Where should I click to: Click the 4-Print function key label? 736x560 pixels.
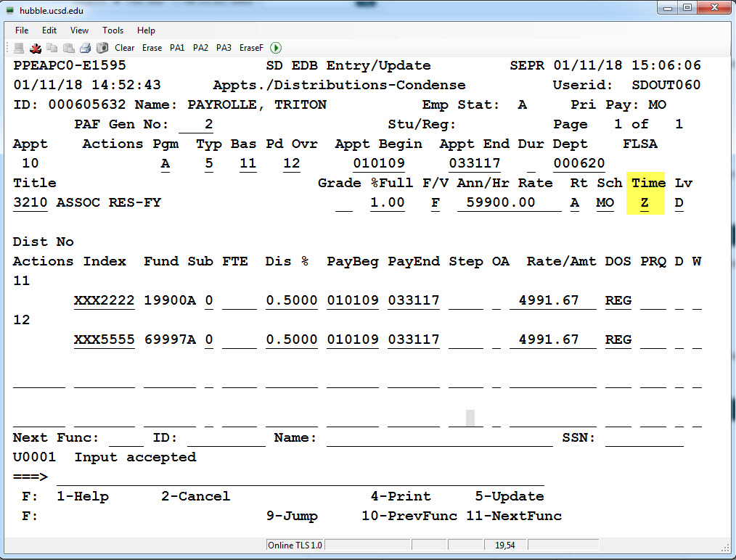[401, 497]
